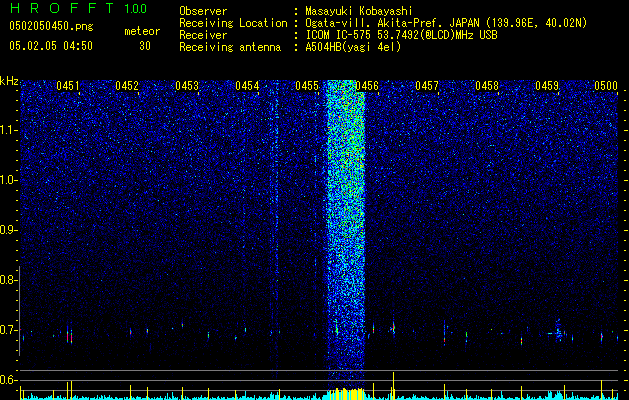The height and width of the screenshot is (400, 629).
Task: Click the date stamp 05.02.05 04:50
Action: [x=51, y=46]
